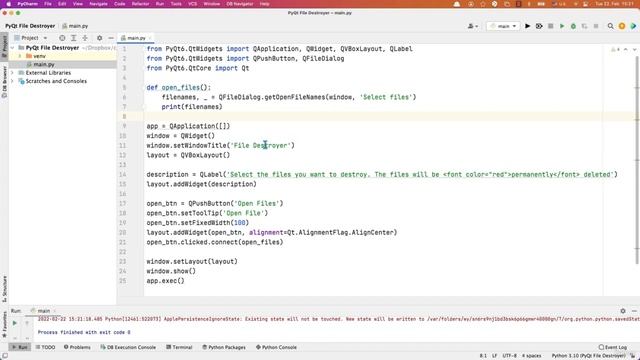640x360 pixels.
Task: Open the main run configuration dropdown
Action: point(503,26)
